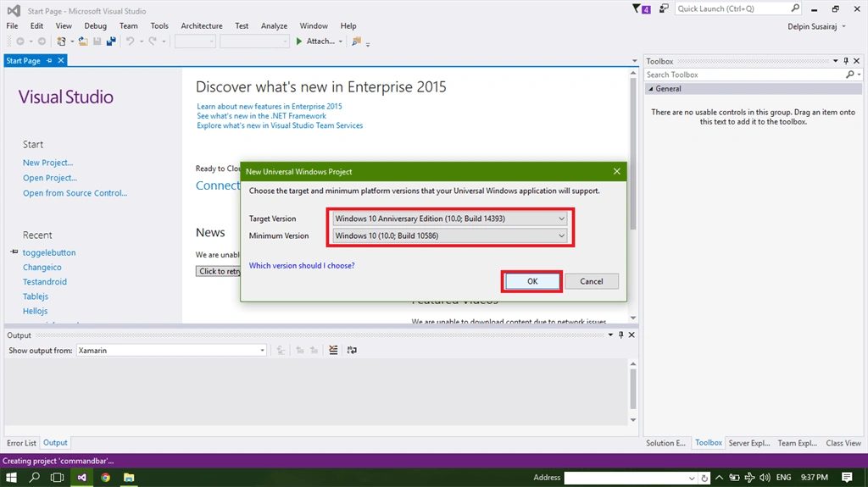Switch to the Solution Explorer tab

(x=665, y=443)
